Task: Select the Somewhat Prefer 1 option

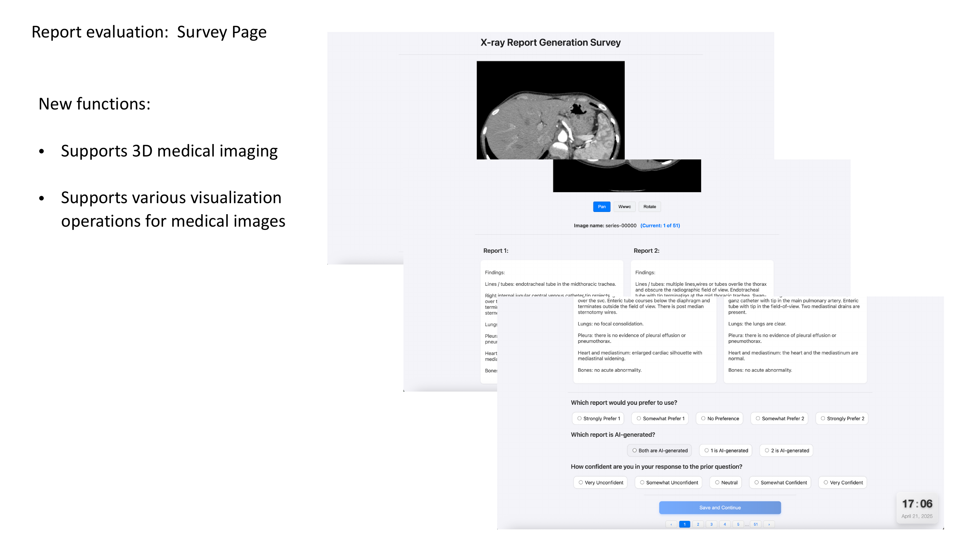Action: click(x=660, y=418)
